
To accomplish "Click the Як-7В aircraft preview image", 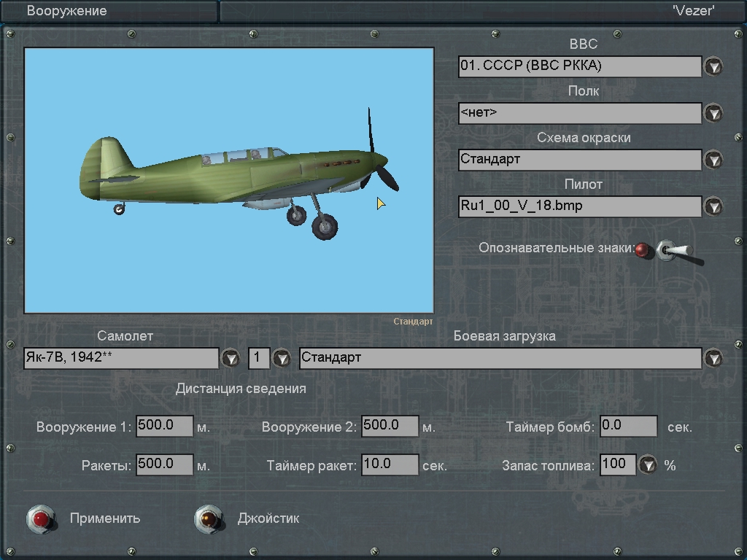I will pos(229,181).
